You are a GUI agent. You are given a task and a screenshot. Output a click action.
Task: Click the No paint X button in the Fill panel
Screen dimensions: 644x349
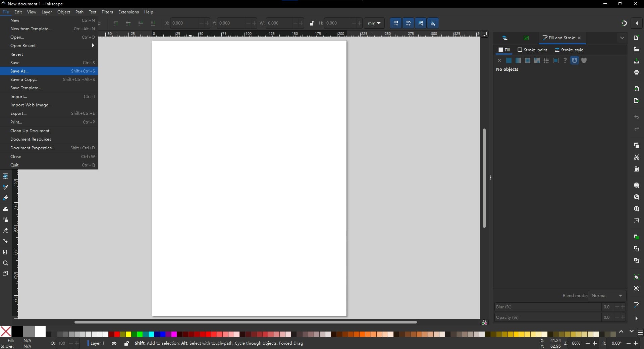click(499, 60)
